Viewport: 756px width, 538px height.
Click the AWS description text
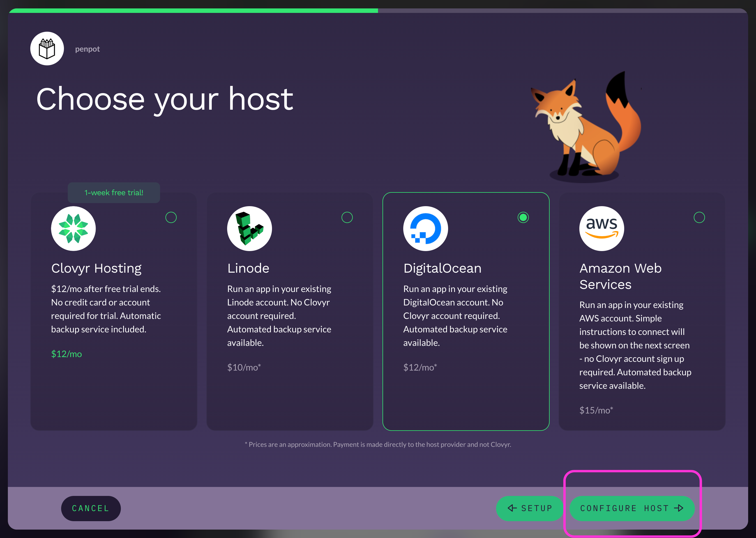(x=635, y=345)
